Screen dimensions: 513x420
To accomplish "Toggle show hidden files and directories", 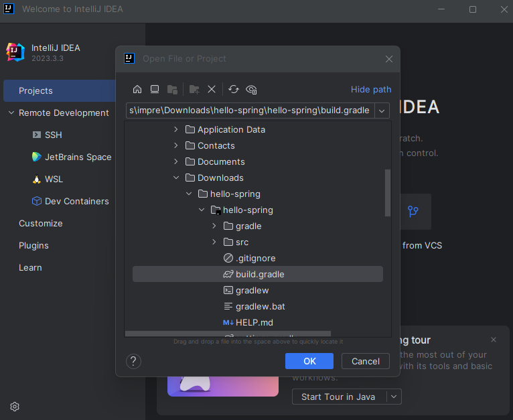I will (x=251, y=89).
